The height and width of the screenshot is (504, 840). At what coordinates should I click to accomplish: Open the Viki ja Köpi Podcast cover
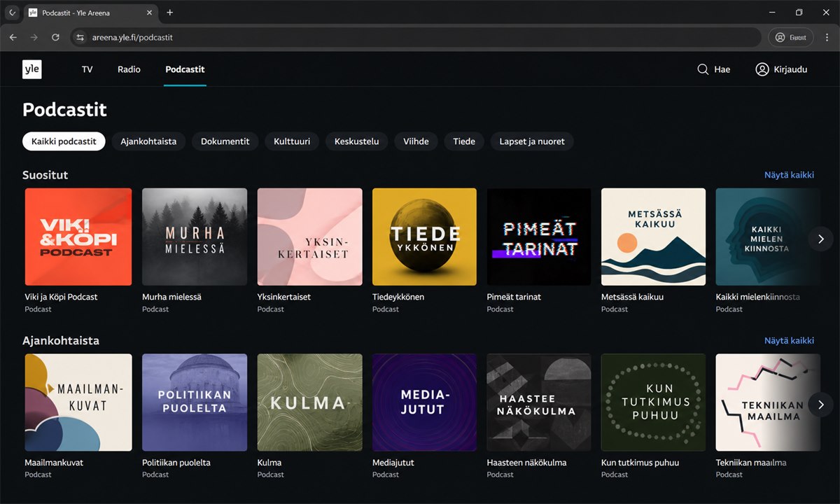[x=78, y=237]
